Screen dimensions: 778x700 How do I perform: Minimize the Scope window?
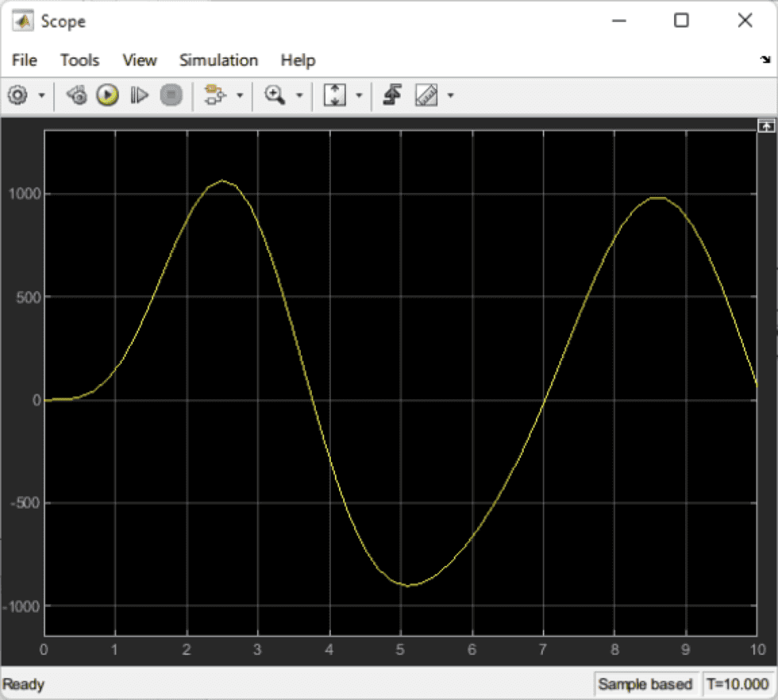(x=618, y=21)
